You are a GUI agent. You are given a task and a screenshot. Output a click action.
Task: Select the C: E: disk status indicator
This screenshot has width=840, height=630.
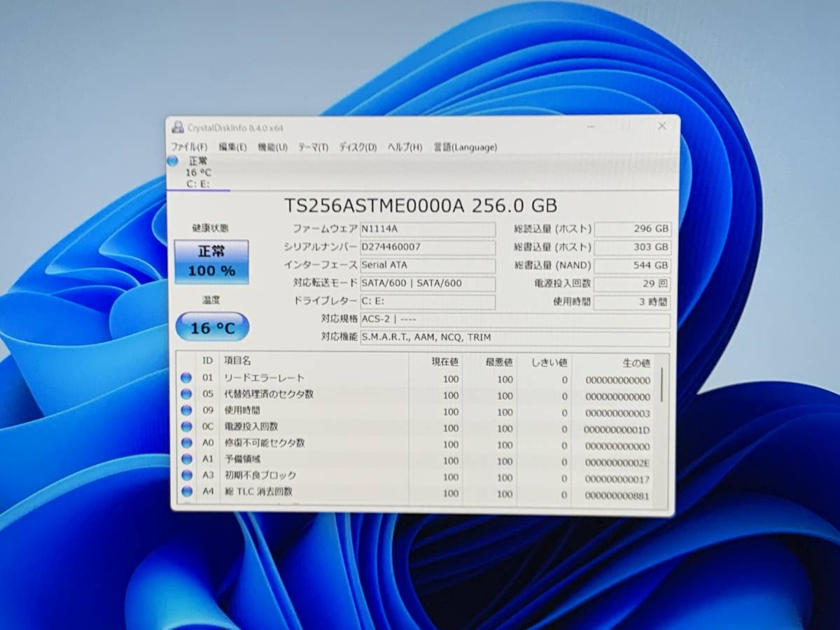click(x=197, y=172)
